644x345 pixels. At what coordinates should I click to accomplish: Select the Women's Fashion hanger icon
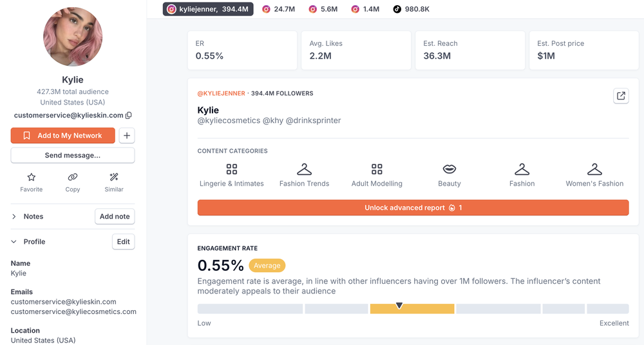coord(594,169)
